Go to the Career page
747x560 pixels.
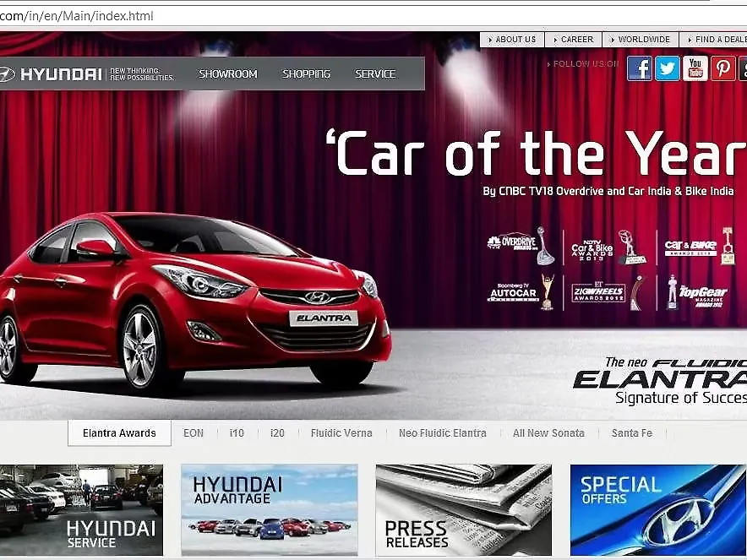tap(574, 40)
